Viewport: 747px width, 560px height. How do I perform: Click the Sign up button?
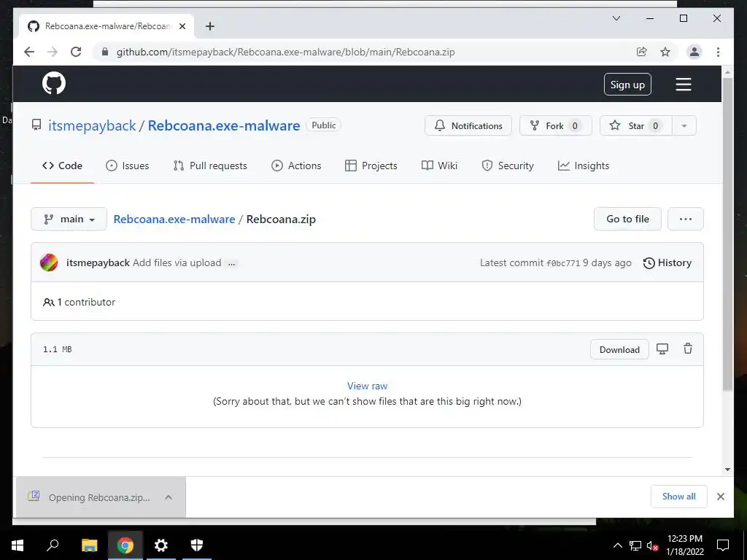(627, 85)
